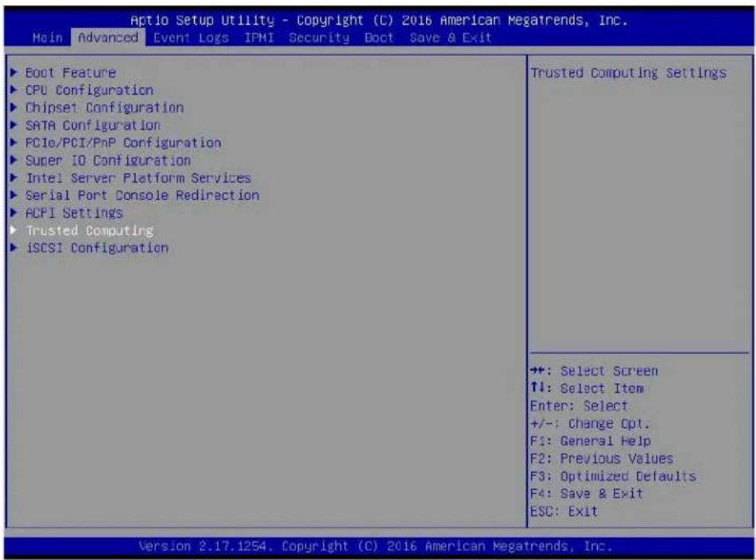This screenshot has width=756, height=560.
Task: Click the 'Enter: Select' key hint
Action: pos(579,406)
